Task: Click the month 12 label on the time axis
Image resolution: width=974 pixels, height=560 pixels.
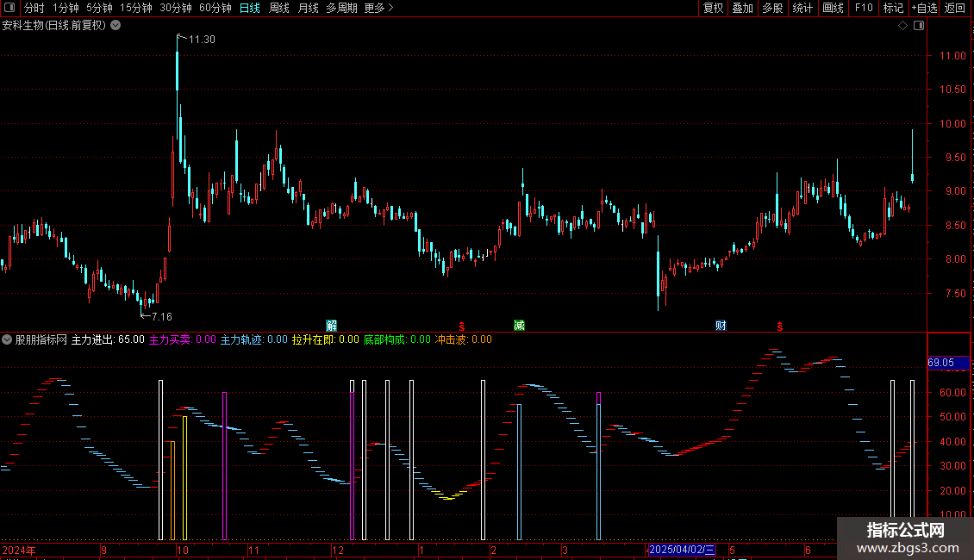Action: pyautogui.click(x=337, y=550)
